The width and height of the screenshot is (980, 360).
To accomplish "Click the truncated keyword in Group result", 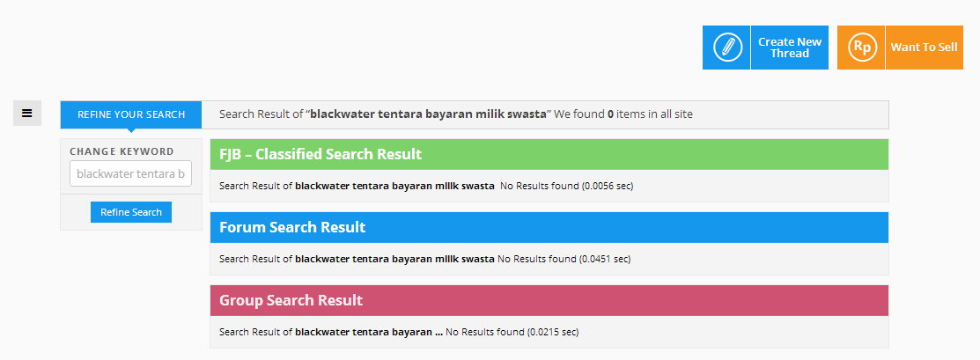I will tap(369, 332).
